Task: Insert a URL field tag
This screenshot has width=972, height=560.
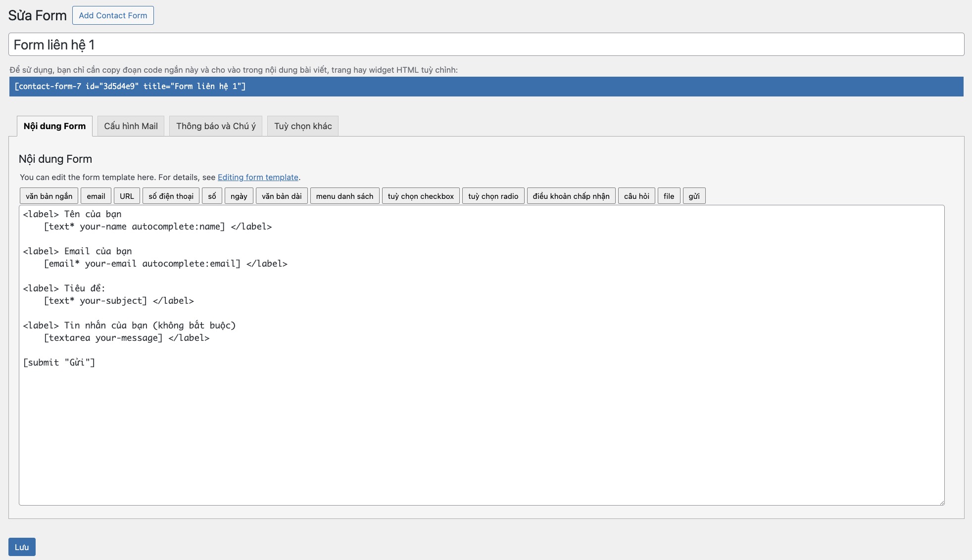Action: (x=127, y=195)
